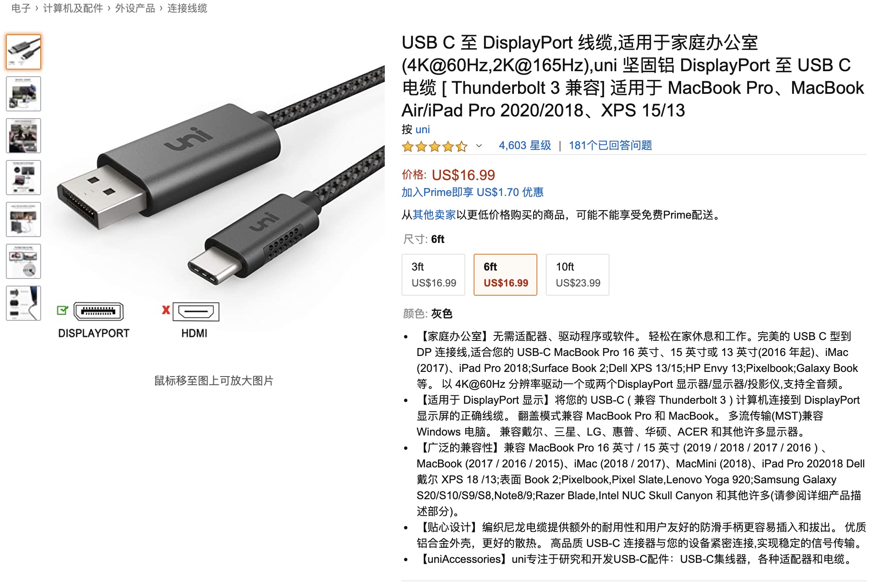Open the 4,603 星级 ratings link
Image resolution: width=876 pixels, height=588 pixels.
pyautogui.click(x=525, y=145)
